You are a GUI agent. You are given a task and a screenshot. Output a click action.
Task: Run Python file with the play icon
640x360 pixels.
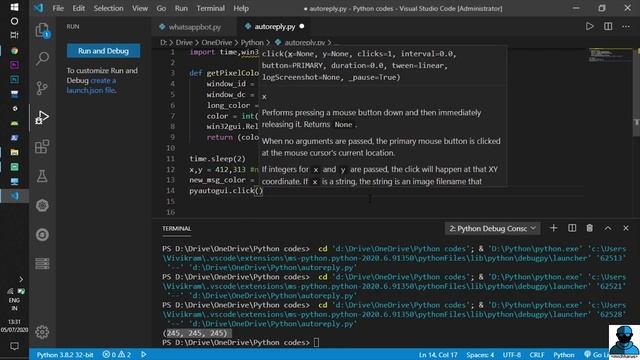tap(589, 27)
